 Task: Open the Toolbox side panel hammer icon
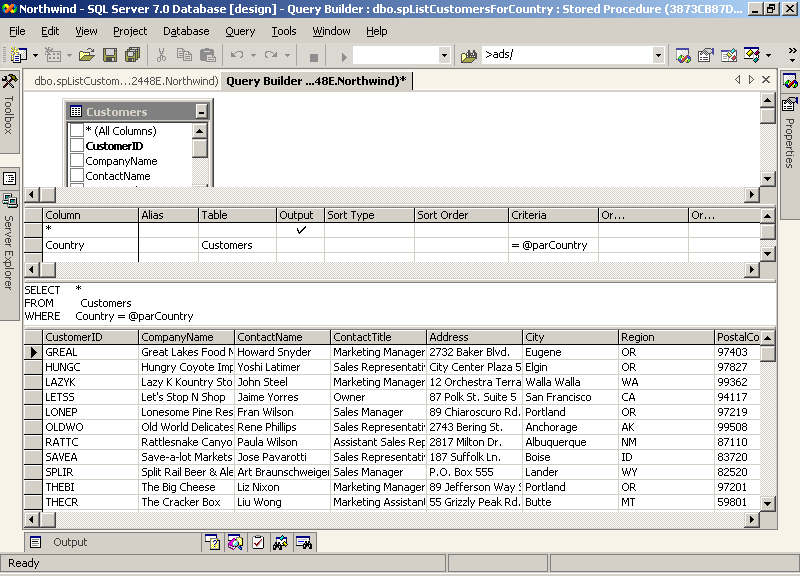tap(9, 81)
